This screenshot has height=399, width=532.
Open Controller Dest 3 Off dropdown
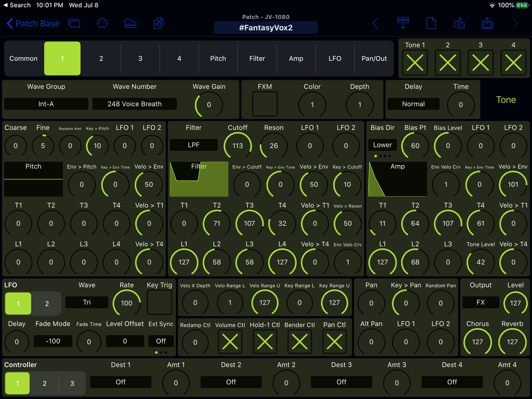[341, 382]
